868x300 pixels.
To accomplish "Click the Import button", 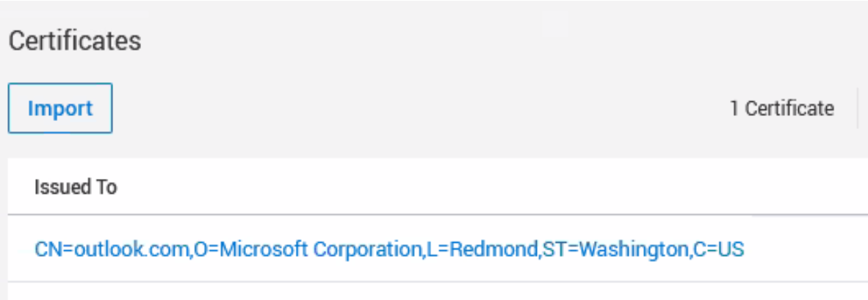I will [x=60, y=109].
